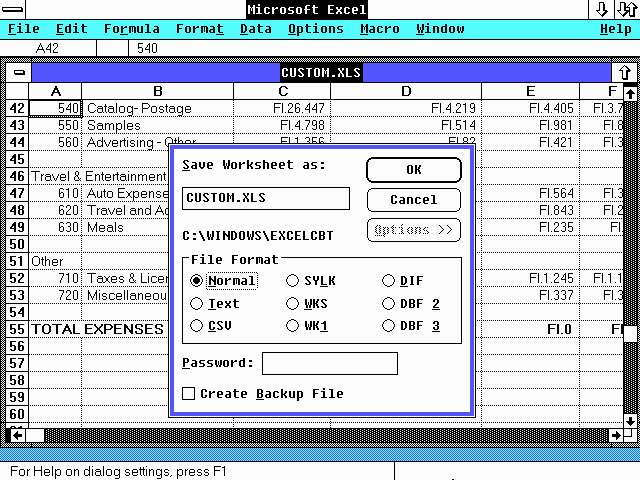This screenshot has width=640, height=480.
Task: Click the Options >> button
Action: click(x=414, y=230)
